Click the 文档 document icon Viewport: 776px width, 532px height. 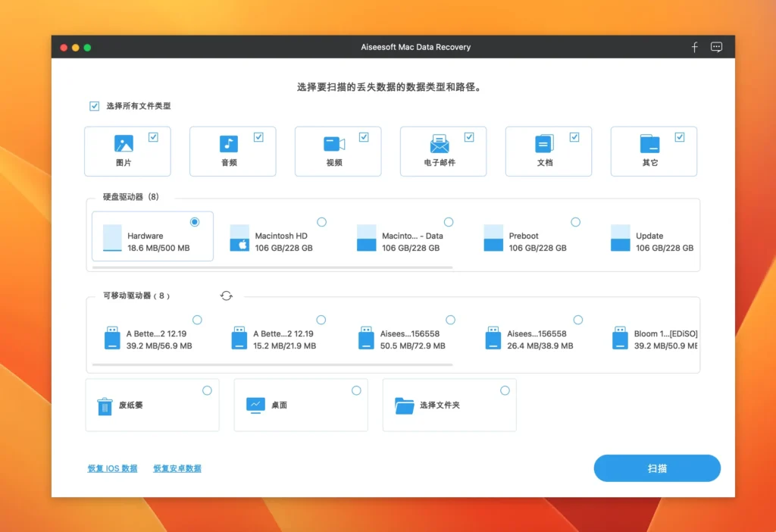(x=544, y=143)
